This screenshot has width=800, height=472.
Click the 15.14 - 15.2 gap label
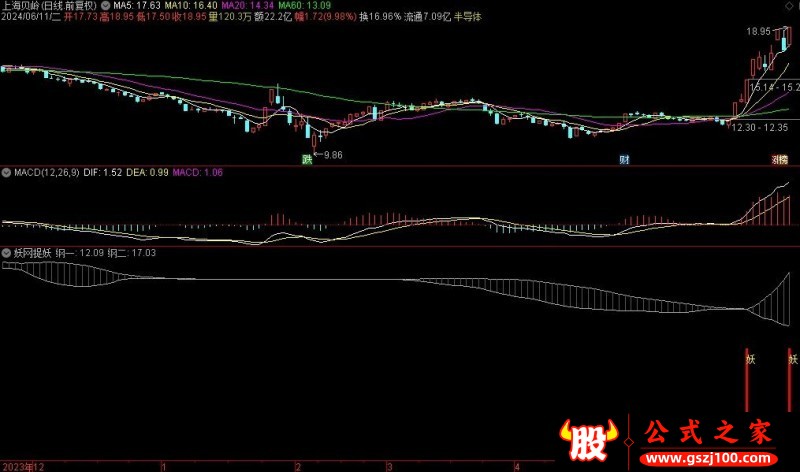click(x=774, y=87)
